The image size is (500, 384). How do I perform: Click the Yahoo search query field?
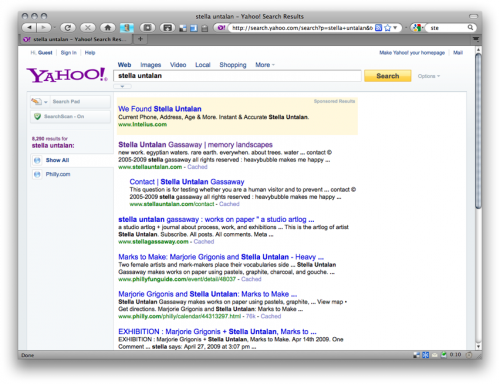(237, 76)
